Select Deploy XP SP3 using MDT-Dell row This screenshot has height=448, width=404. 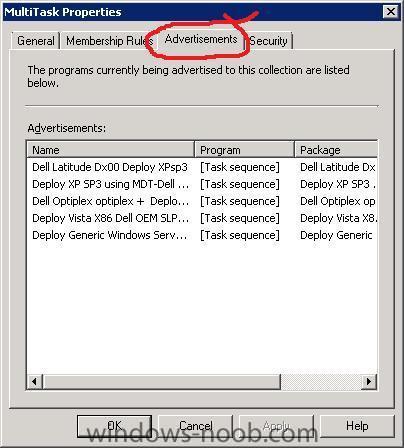point(202,184)
